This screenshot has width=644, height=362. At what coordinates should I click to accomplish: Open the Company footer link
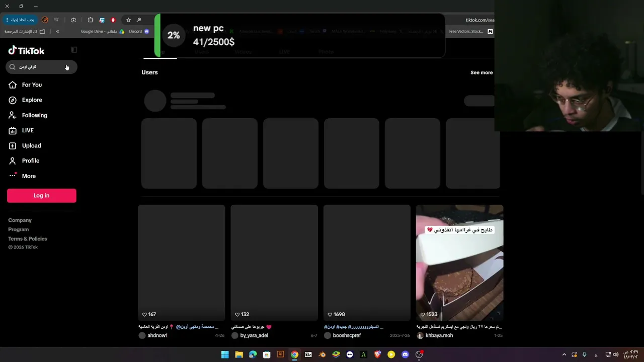tap(20, 220)
